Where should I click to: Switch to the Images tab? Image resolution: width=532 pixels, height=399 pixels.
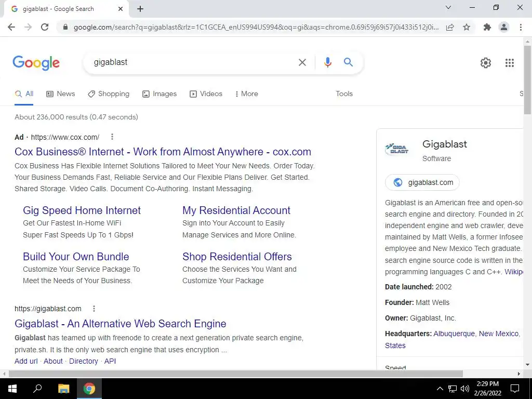159,94
